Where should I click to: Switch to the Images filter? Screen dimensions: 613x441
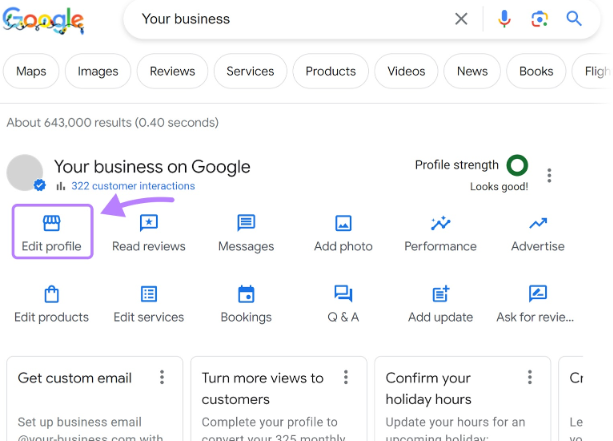click(98, 71)
